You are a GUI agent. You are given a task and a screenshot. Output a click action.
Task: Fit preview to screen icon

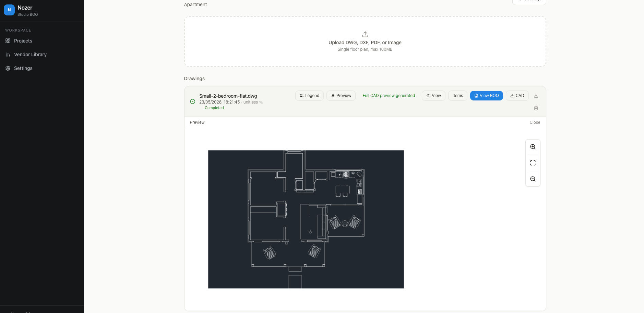click(x=533, y=163)
